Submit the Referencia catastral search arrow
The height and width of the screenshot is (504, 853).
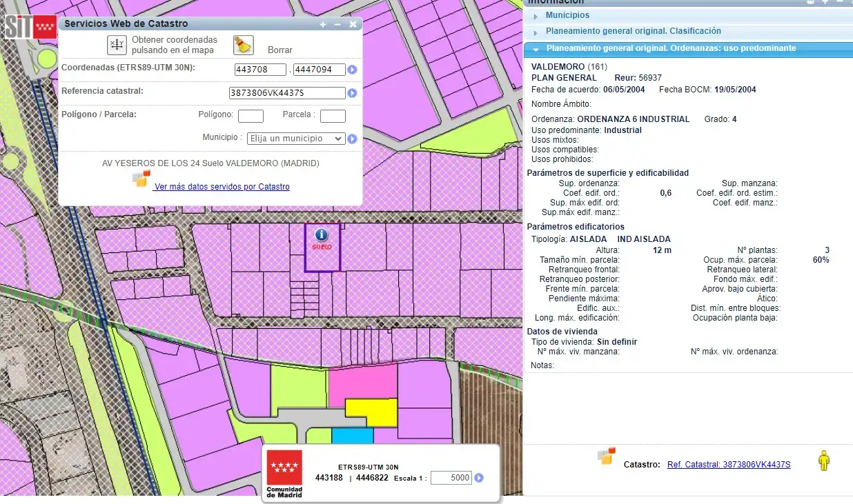(x=352, y=93)
